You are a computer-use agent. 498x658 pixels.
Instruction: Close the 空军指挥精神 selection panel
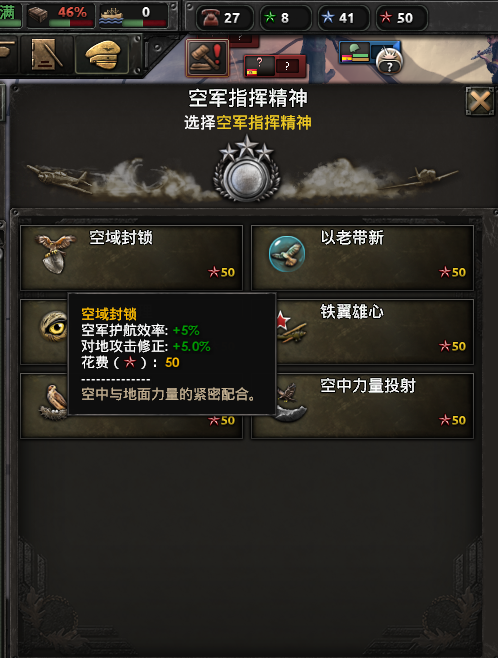(x=480, y=101)
